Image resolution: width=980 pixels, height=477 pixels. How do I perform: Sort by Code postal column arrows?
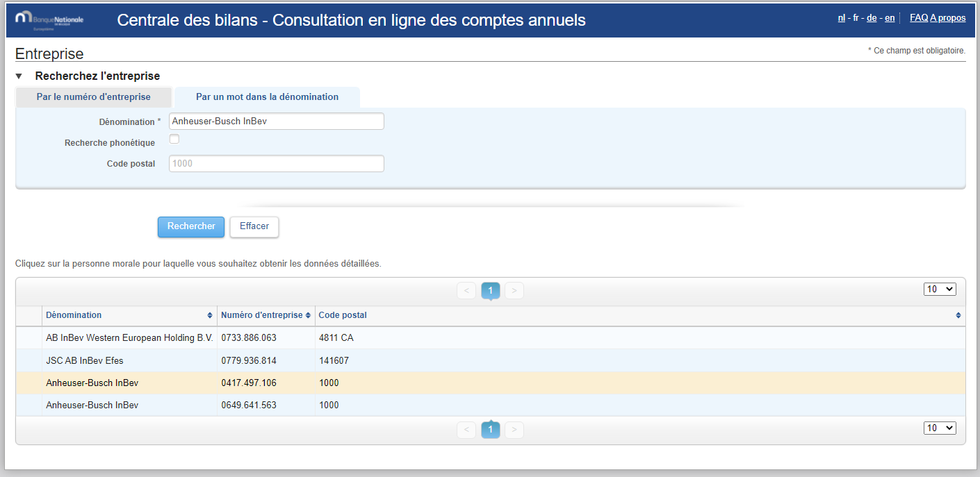(959, 315)
